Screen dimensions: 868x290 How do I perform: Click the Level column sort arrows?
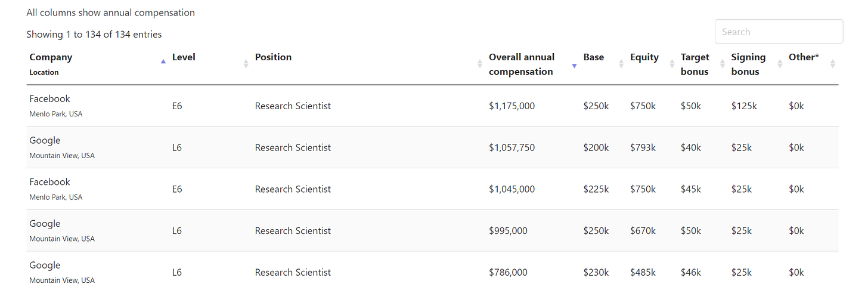pos(246,64)
